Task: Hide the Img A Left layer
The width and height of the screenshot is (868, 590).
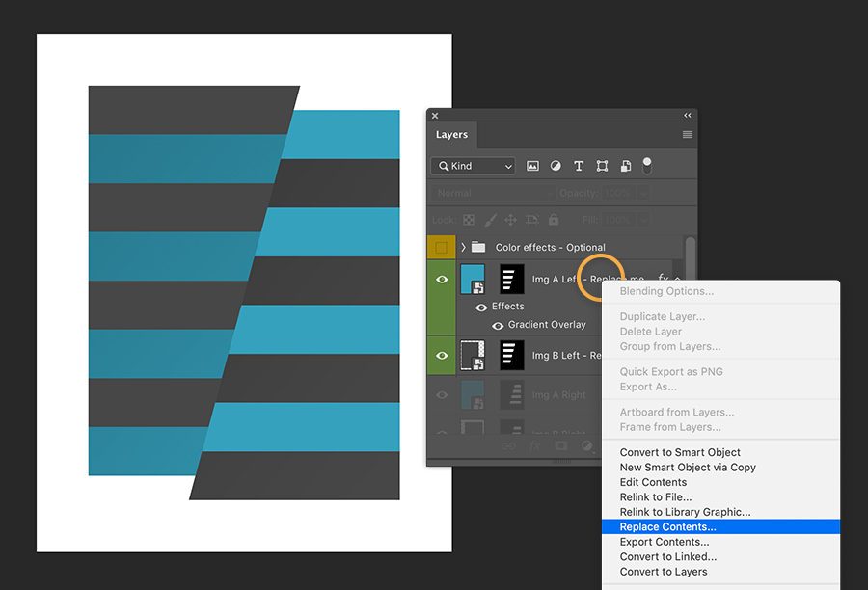Action: pyautogui.click(x=442, y=280)
